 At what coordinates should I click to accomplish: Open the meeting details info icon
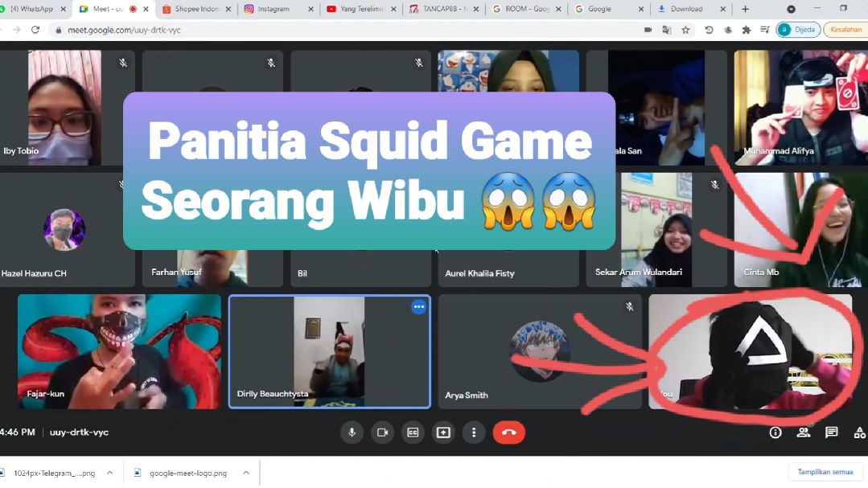(x=775, y=433)
